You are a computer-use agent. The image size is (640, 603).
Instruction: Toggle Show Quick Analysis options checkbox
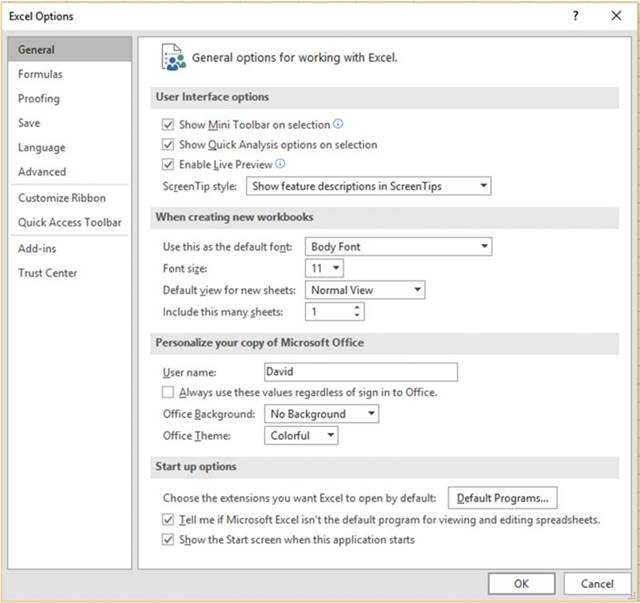click(168, 145)
